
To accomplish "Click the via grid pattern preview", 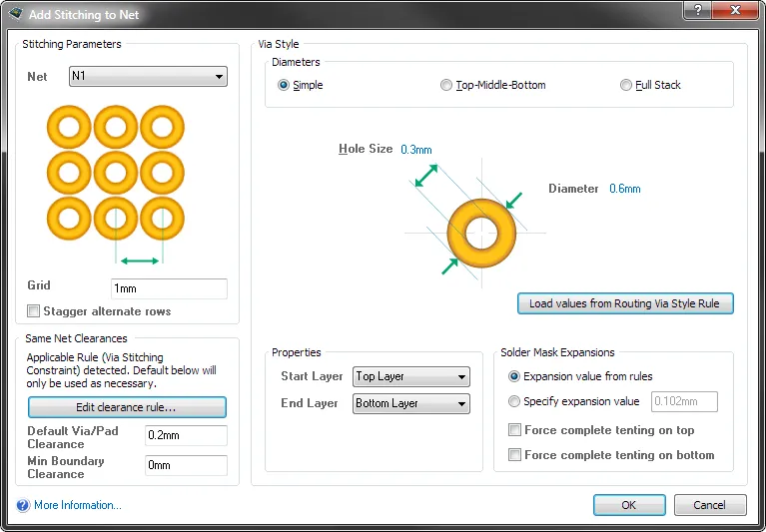I will (116, 173).
